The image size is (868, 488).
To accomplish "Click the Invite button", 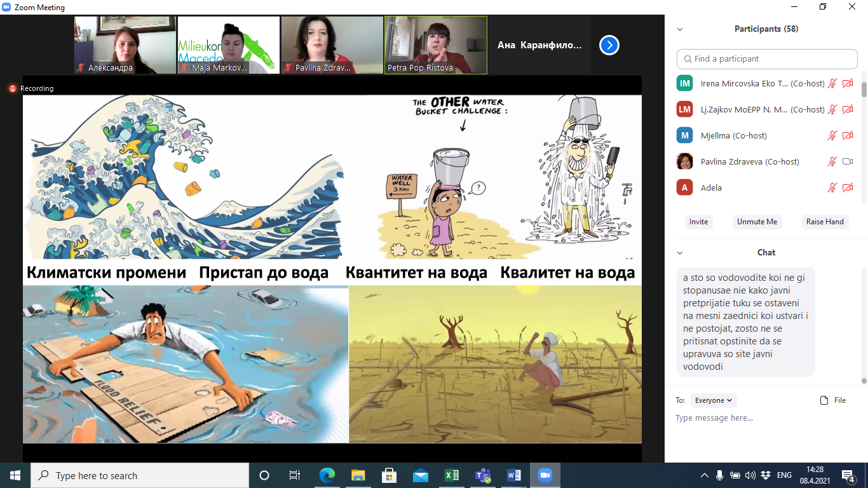I will [x=698, y=222].
